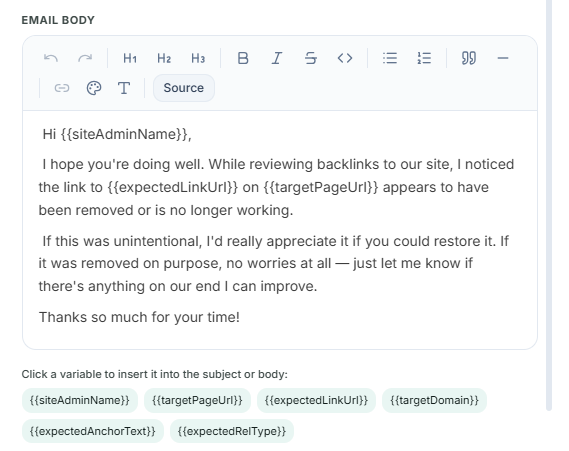Click inside the email body text area
This screenshot has width=569, height=451.
[x=280, y=230]
